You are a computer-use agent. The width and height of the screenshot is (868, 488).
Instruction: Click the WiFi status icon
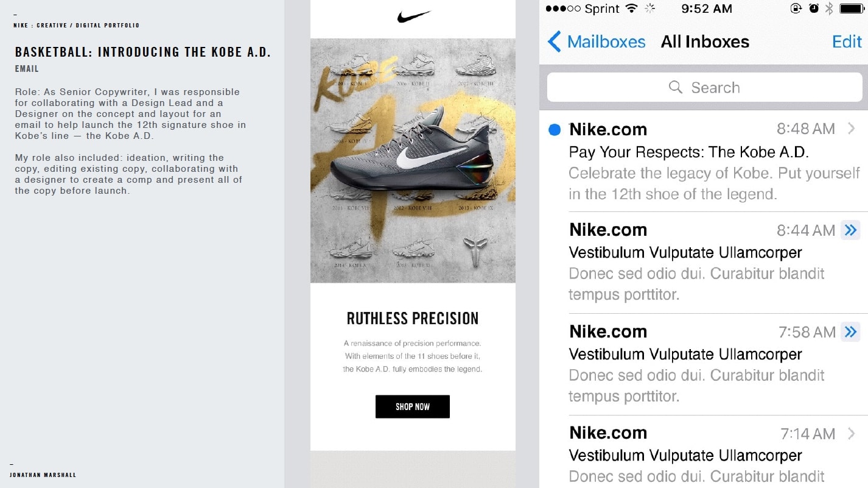coord(631,9)
